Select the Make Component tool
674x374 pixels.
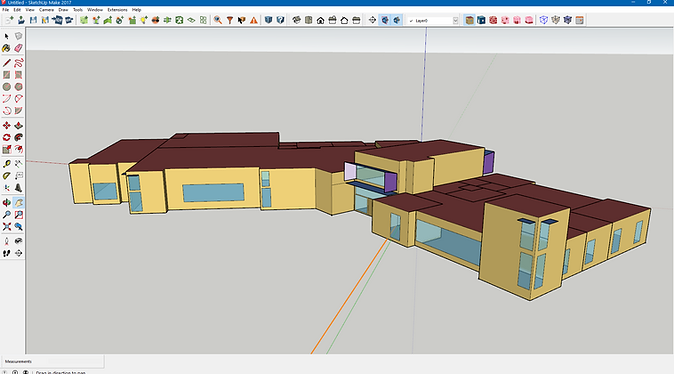(x=18, y=37)
